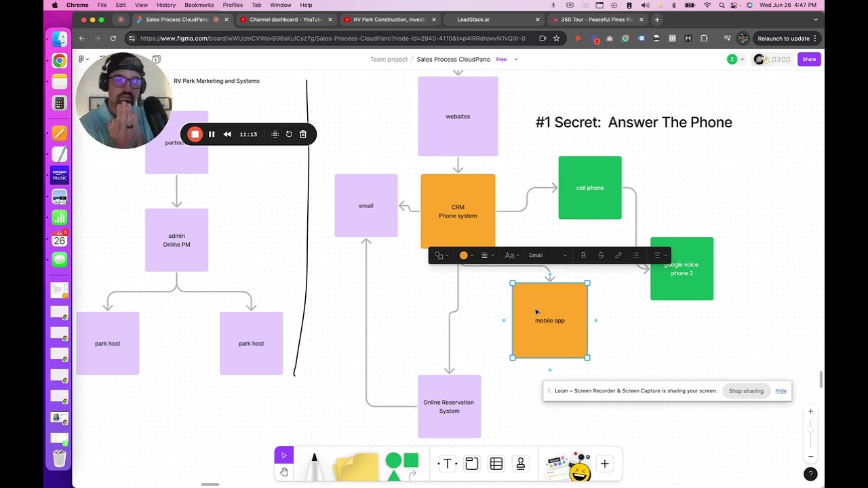Toggle bold text formatting
The width and height of the screenshot is (868, 488).
coord(583,256)
